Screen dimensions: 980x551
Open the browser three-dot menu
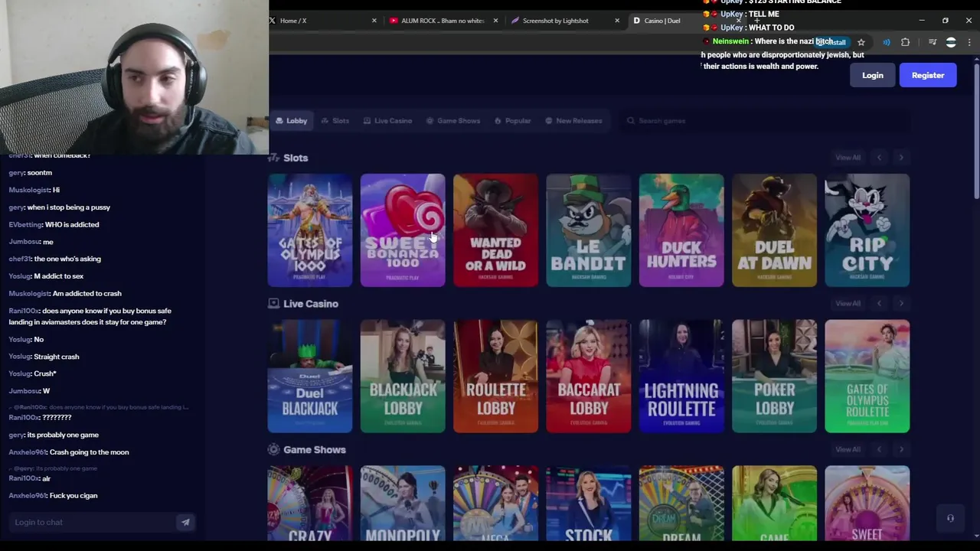[x=969, y=42]
